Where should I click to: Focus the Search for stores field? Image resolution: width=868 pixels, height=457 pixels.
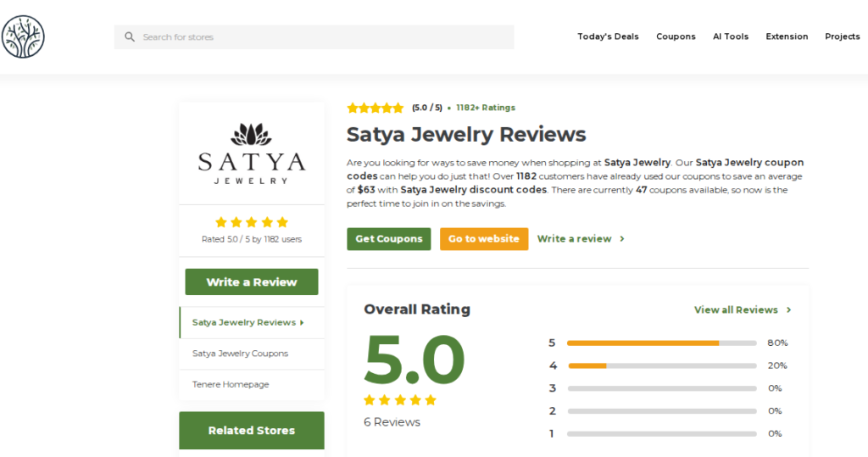pyautogui.click(x=314, y=37)
